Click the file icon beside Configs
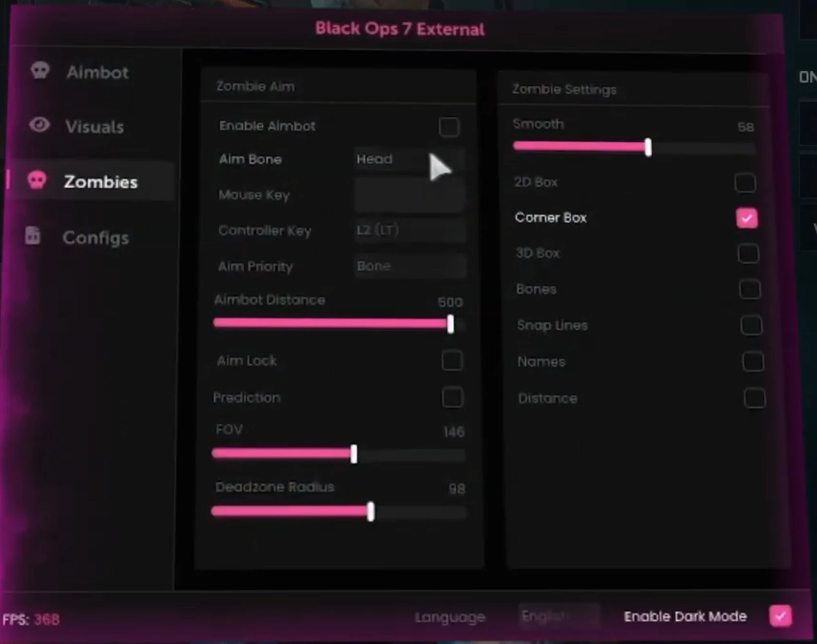Screen dimensions: 817x644 point(33,236)
